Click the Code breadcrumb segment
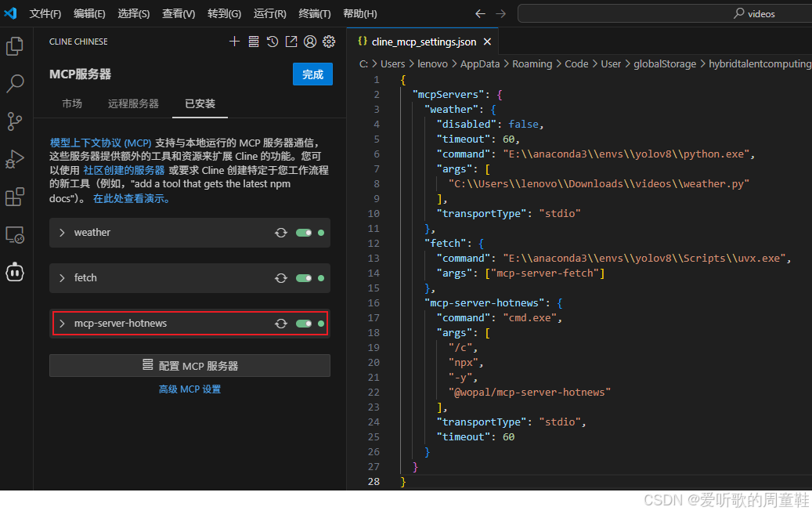 576,63
